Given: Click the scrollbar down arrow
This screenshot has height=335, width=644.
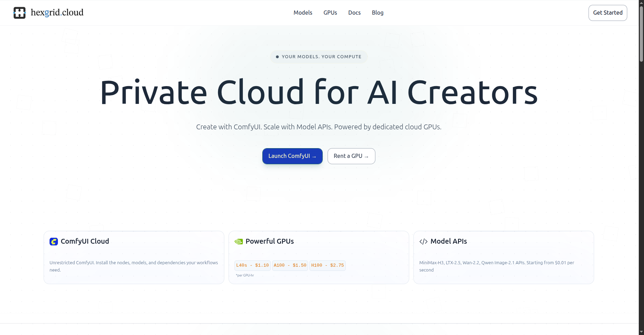Looking at the screenshot, I should pos(641,332).
